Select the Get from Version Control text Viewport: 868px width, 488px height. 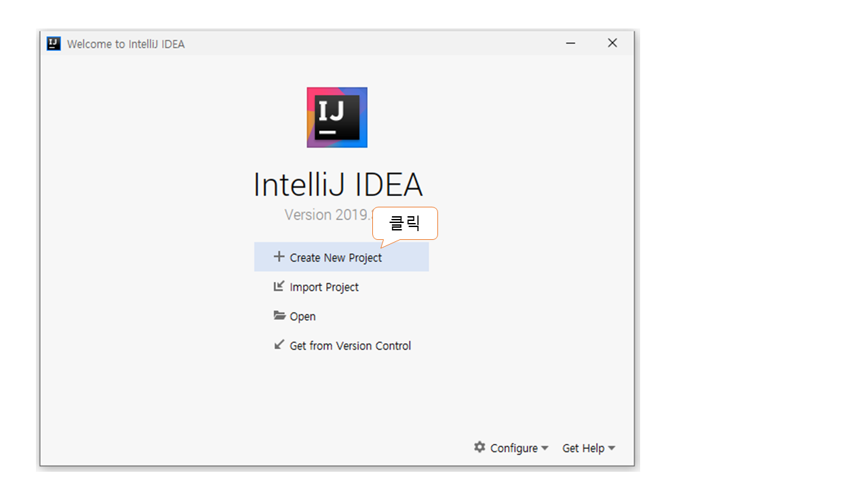click(350, 346)
